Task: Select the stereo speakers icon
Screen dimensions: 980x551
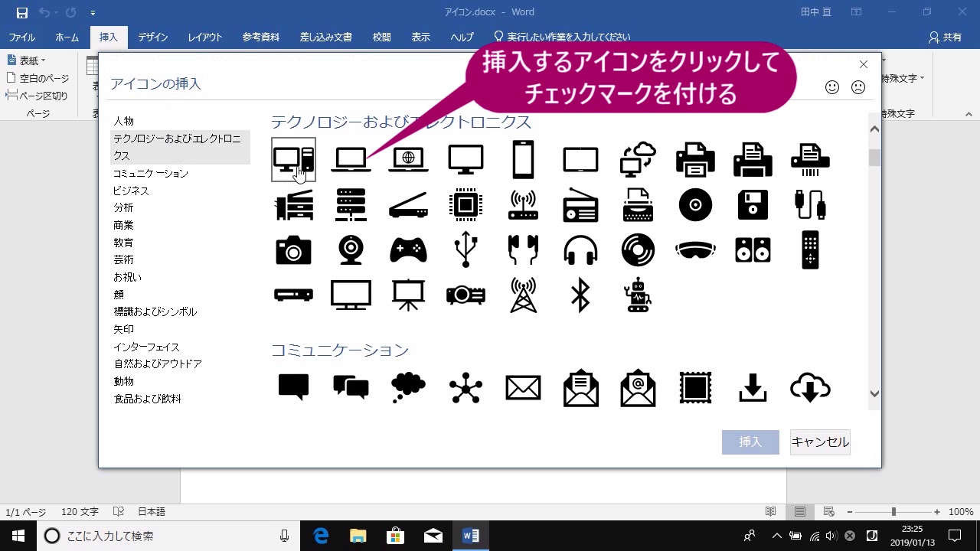Action: [x=753, y=250]
